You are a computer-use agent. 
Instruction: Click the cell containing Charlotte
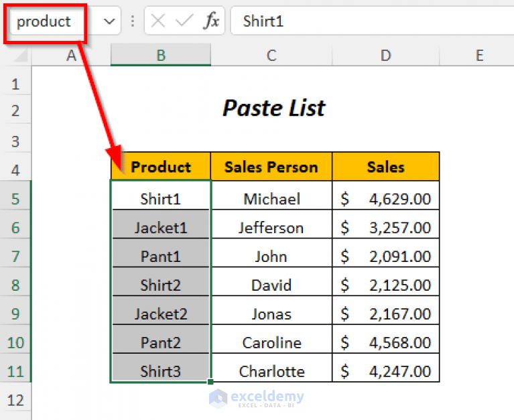(271, 372)
